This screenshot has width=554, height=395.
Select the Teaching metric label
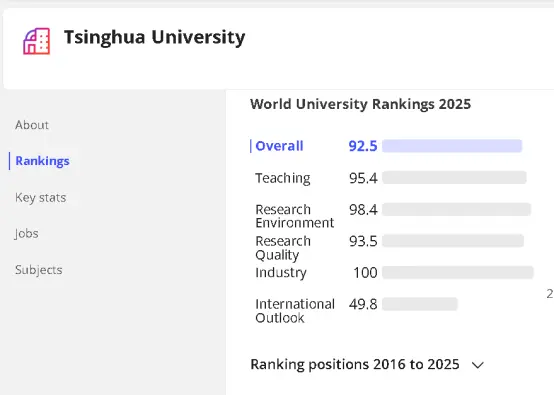(x=283, y=178)
